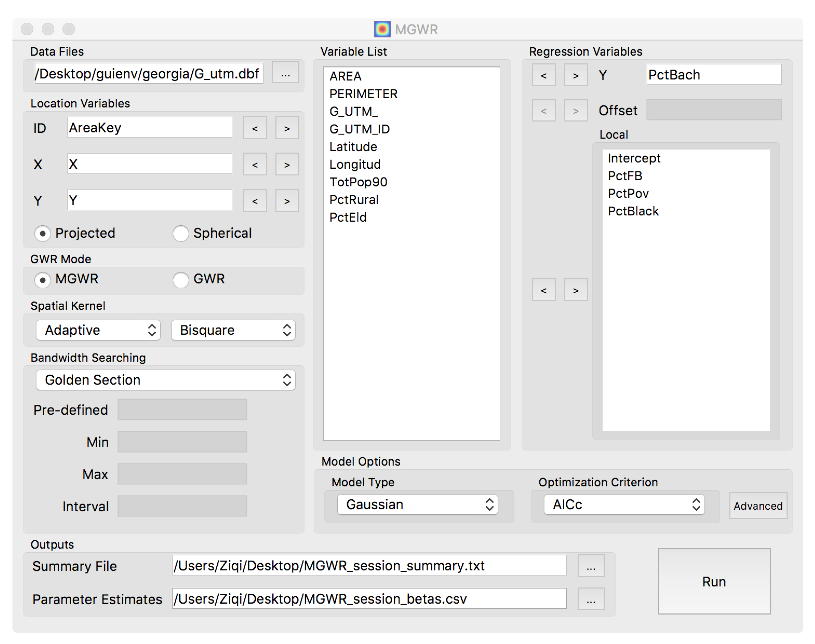
Task: Select the GWR mode radio button
Action: click(x=181, y=279)
